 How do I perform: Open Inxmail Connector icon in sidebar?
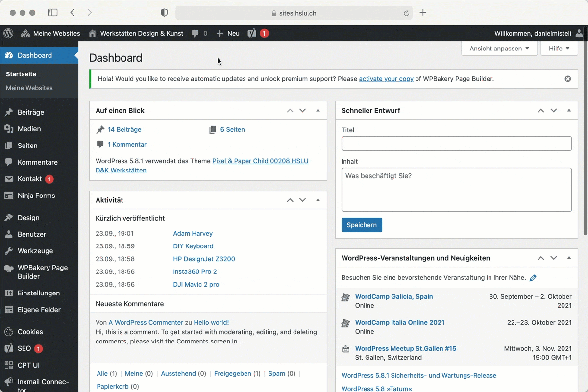click(9, 382)
